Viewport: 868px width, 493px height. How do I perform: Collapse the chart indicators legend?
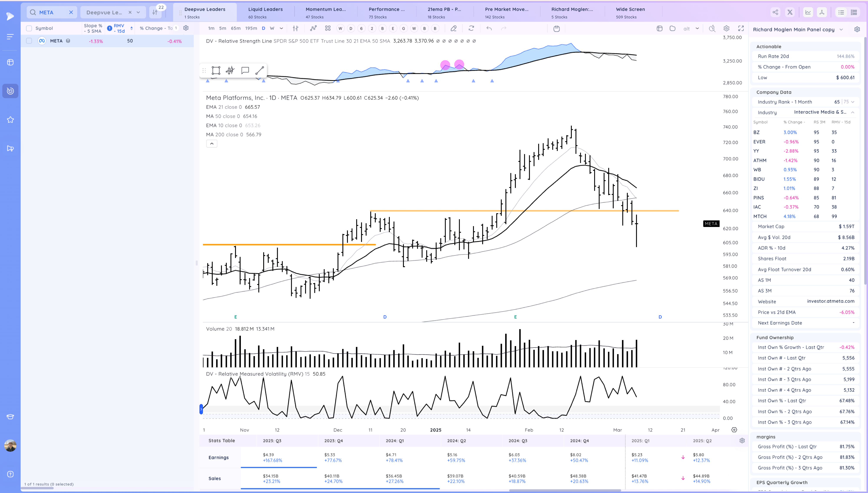click(212, 144)
